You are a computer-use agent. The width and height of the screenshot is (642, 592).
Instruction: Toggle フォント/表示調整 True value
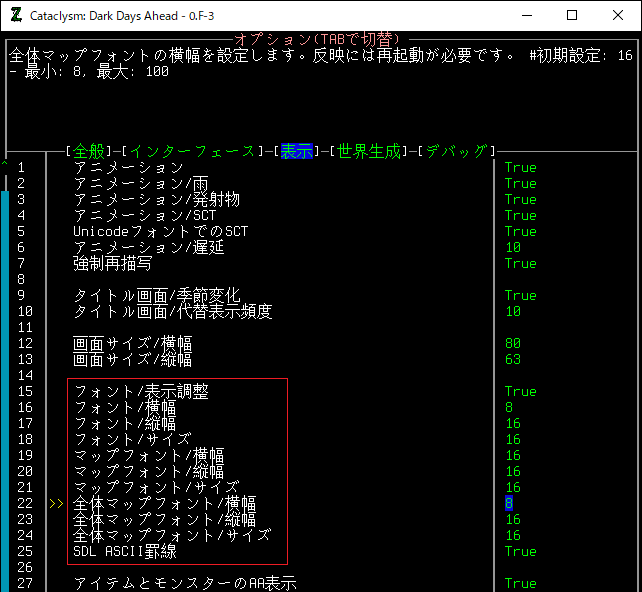click(520, 391)
